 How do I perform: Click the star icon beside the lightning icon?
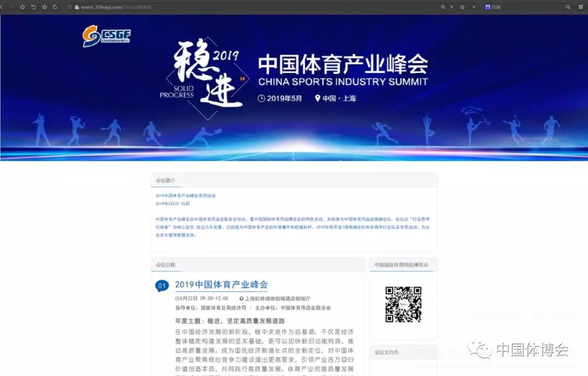(462, 7)
